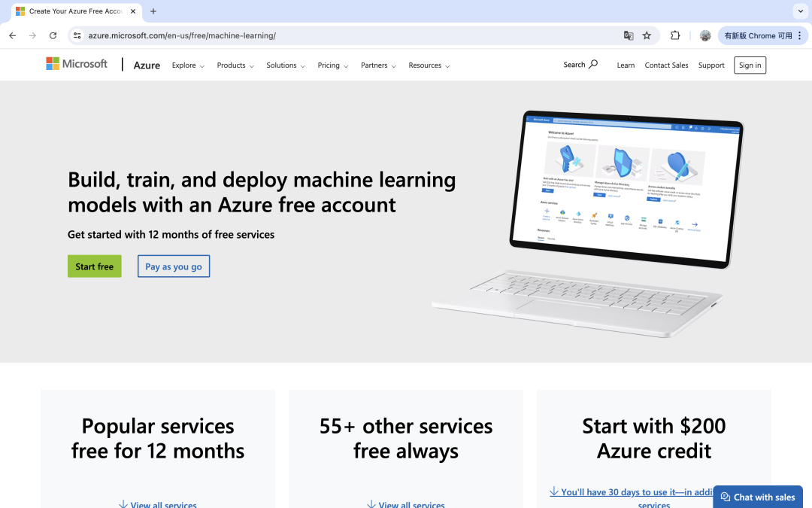Click the green Start free button

[x=94, y=266]
